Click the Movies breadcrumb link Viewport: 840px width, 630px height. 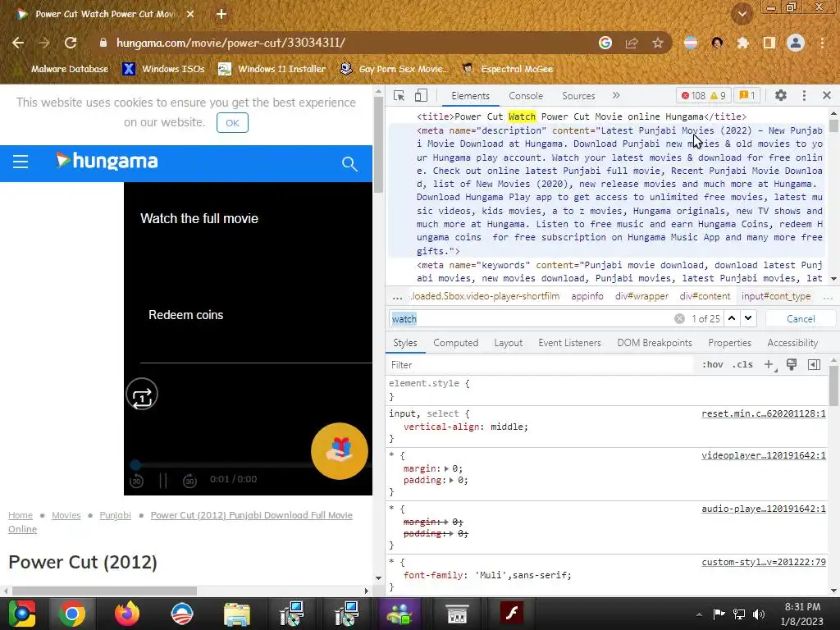(66, 515)
